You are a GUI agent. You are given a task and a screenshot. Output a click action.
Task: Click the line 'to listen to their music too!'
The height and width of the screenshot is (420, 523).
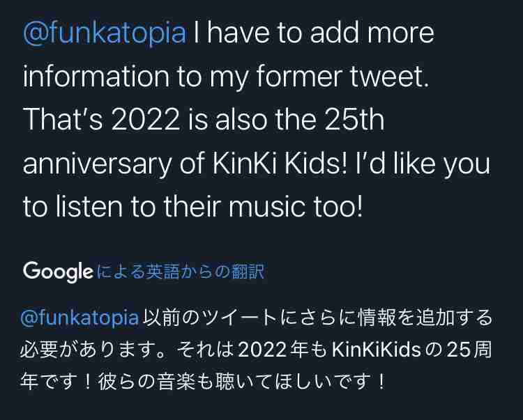[x=192, y=207]
